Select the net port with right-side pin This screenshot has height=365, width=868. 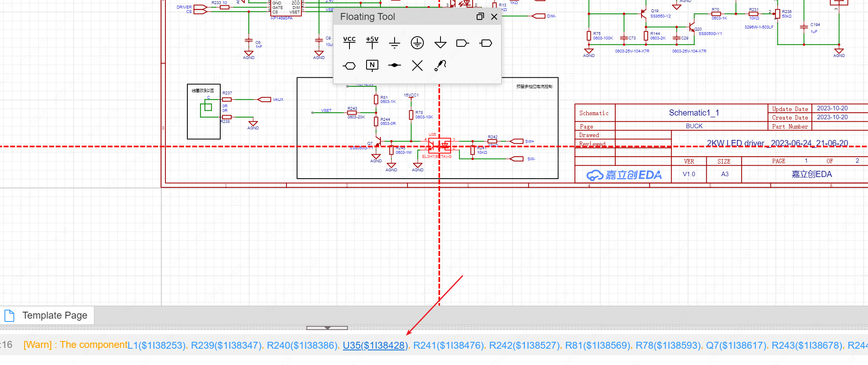coord(462,43)
